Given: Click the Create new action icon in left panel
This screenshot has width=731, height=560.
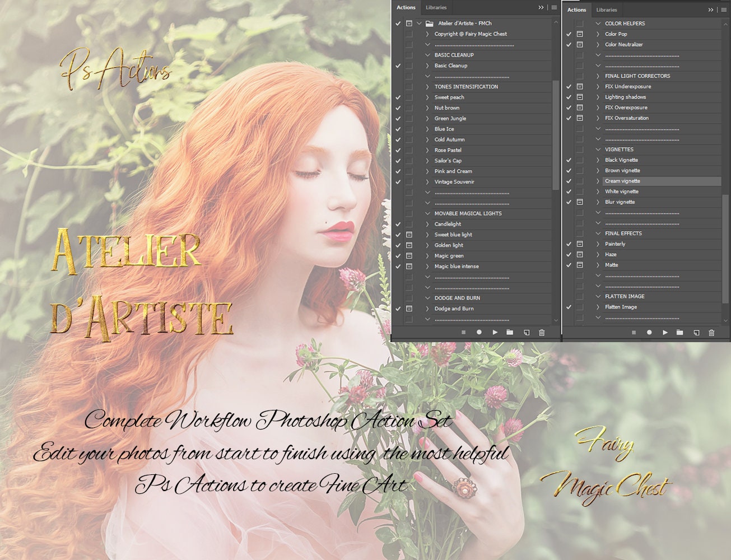Looking at the screenshot, I should pos(525,332).
